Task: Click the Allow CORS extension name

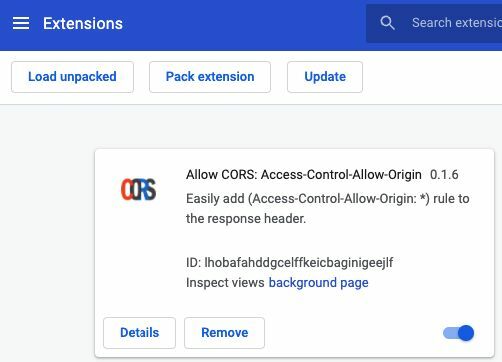Action: (x=304, y=175)
